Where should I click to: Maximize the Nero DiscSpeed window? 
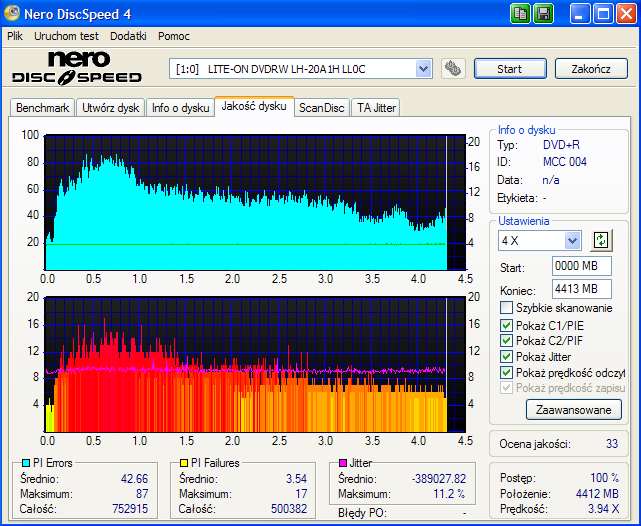click(x=603, y=14)
